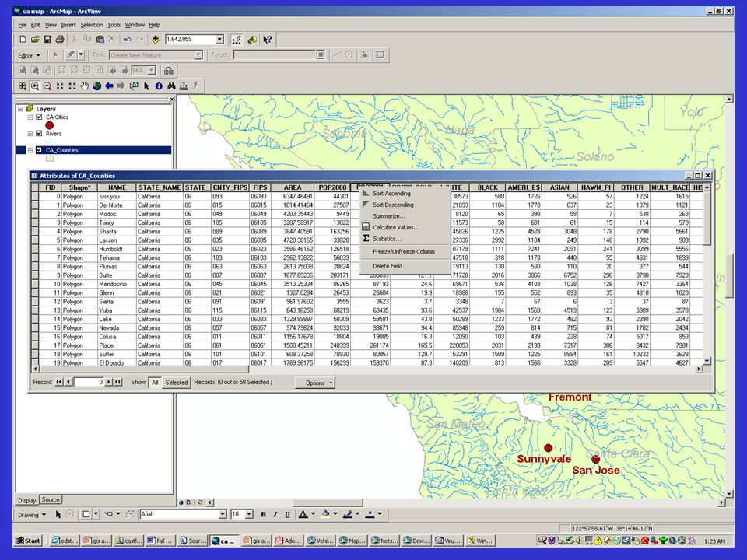Show only Selected records
The width and height of the screenshot is (747, 560).
[177, 383]
